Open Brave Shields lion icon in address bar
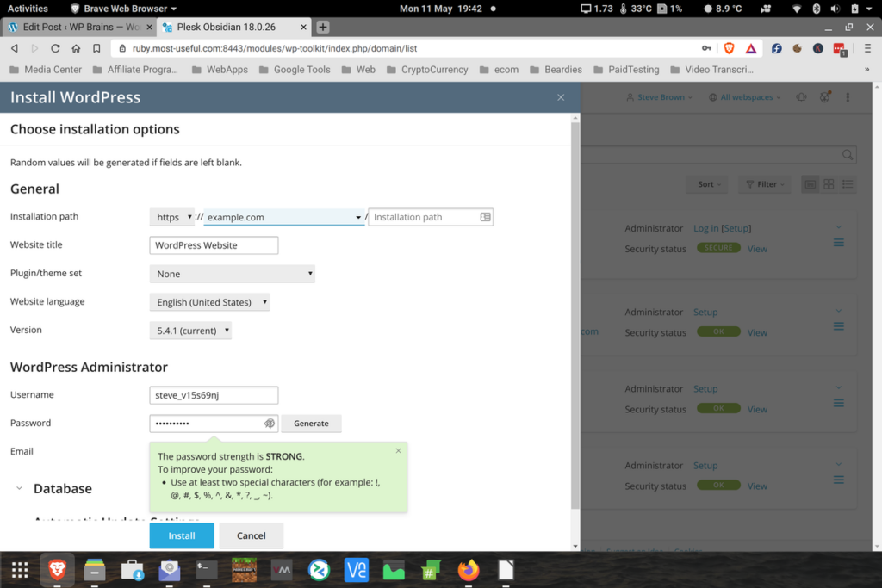Viewport: 882px width, 588px height. (729, 48)
